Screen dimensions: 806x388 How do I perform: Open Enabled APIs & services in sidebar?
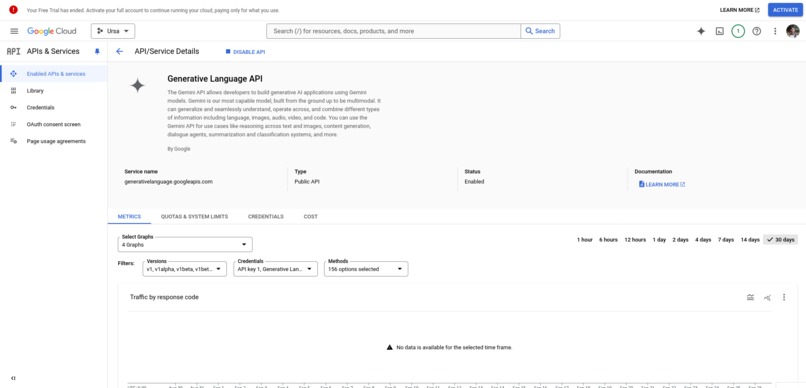(53, 73)
